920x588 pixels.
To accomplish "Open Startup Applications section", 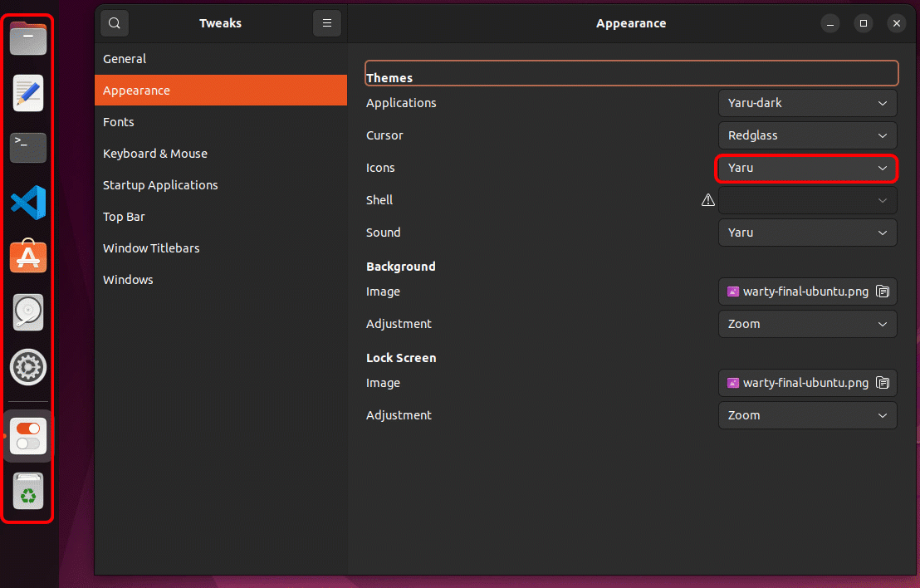I will [x=221, y=185].
